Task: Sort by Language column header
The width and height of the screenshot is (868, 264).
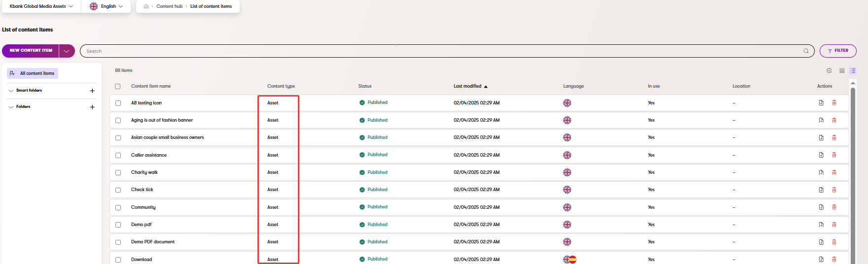Action: [574, 86]
